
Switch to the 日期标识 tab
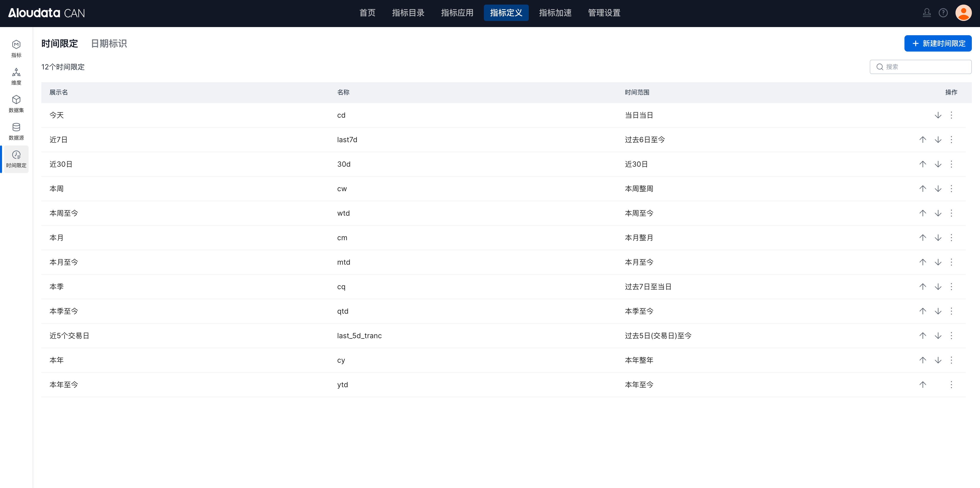pos(109,44)
